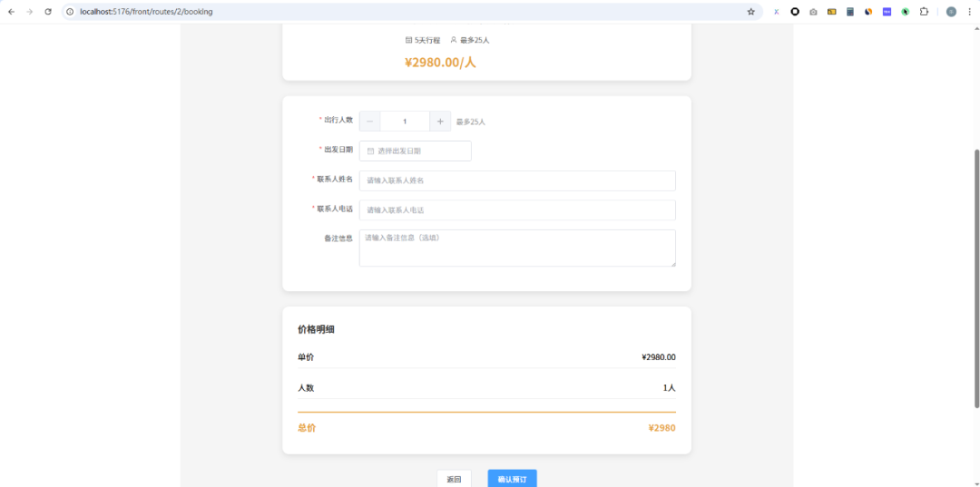Viewport: 980px width, 487px height.
Task: Click the browser forward arrow
Action: click(29, 12)
